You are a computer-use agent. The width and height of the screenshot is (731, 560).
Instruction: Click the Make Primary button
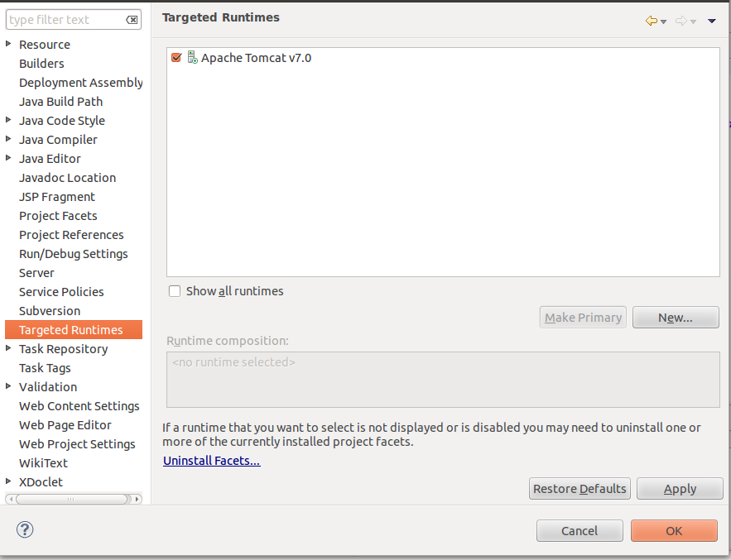(x=583, y=318)
